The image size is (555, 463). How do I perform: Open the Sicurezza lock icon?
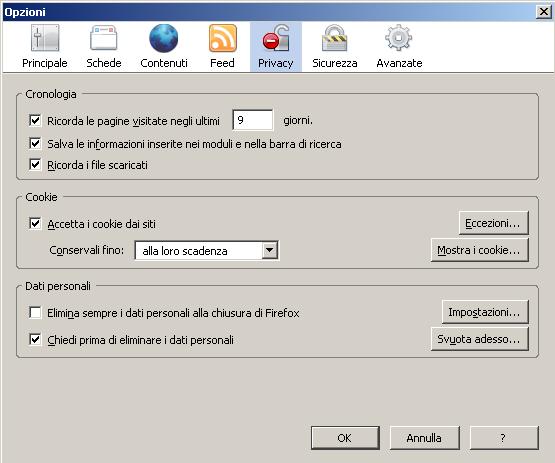point(334,38)
